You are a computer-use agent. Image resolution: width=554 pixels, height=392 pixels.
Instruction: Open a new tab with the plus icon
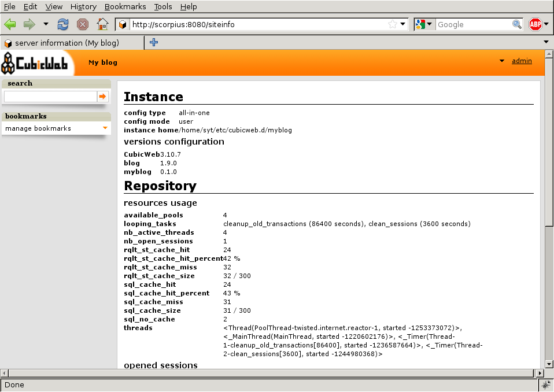154,42
